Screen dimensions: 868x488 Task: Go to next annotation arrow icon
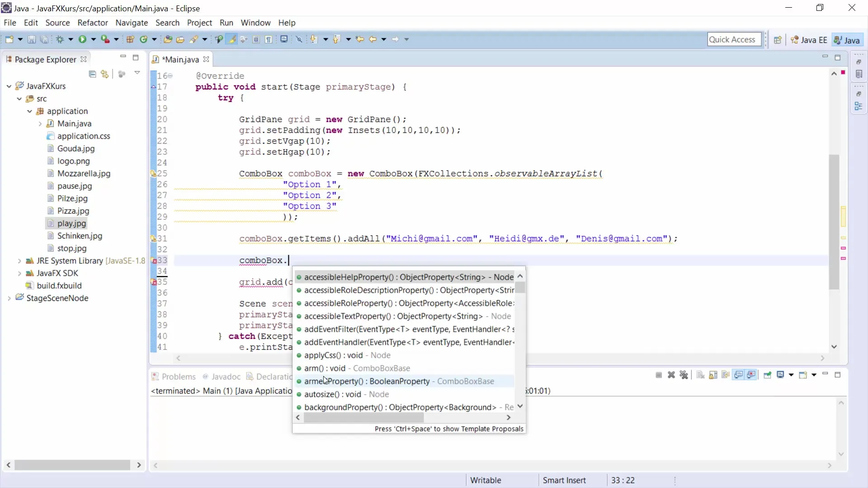(x=313, y=39)
